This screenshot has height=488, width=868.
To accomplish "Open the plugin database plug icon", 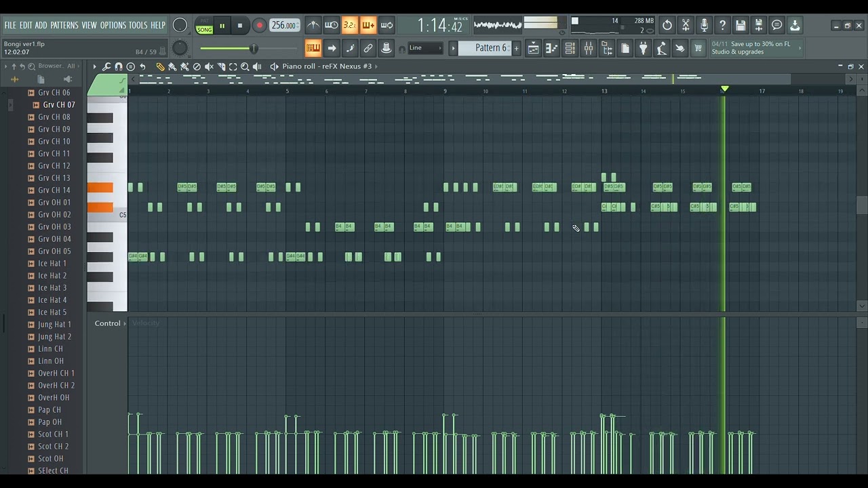I will (x=643, y=47).
